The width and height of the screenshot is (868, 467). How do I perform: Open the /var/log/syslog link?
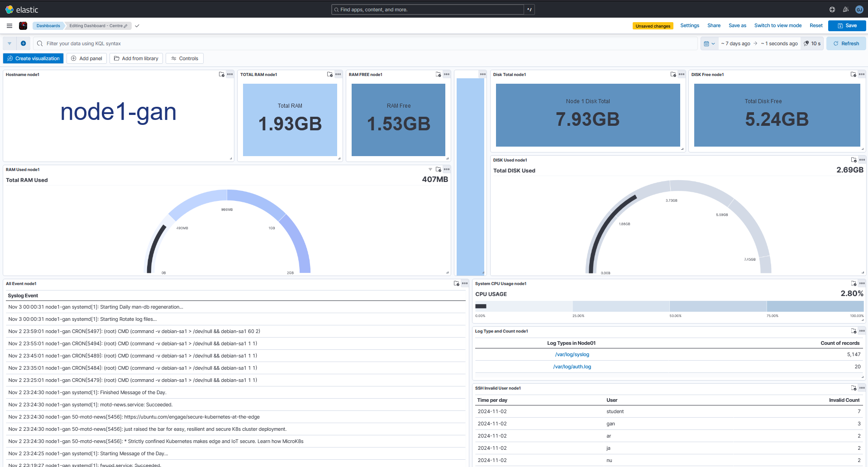tap(572, 354)
